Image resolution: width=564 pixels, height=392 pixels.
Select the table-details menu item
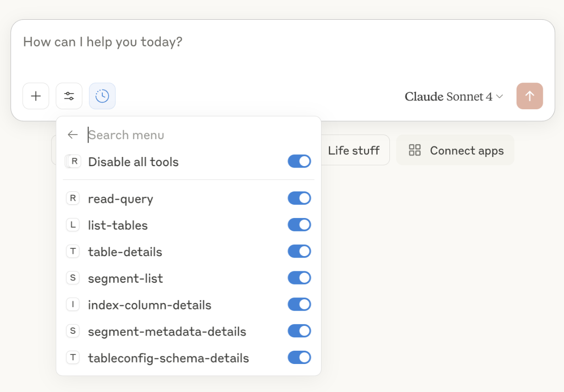(125, 252)
